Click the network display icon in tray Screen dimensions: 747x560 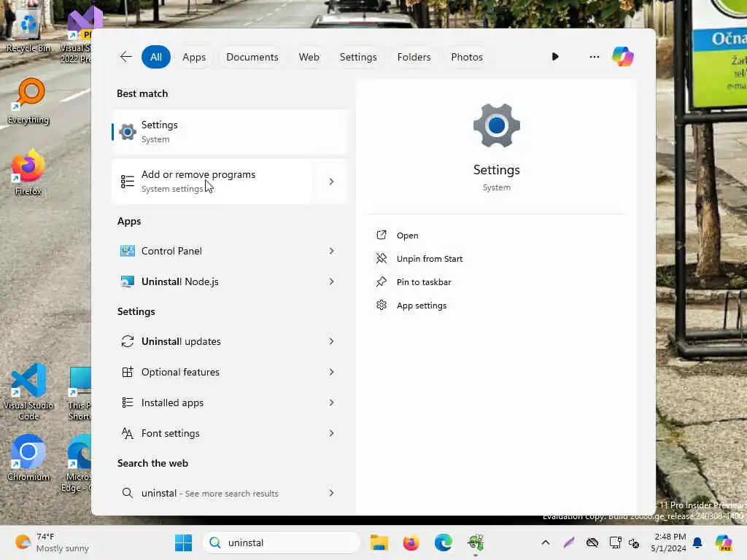click(x=615, y=542)
